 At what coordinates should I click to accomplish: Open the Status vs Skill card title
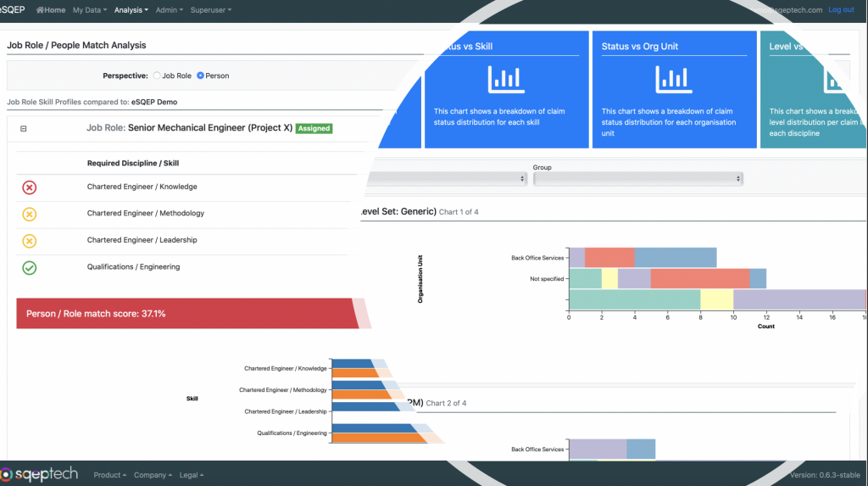tap(468, 47)
